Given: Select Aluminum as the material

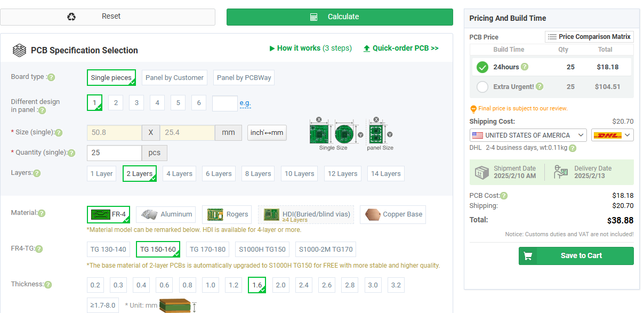Looking at the screenshot, I should tap(166, 214).
